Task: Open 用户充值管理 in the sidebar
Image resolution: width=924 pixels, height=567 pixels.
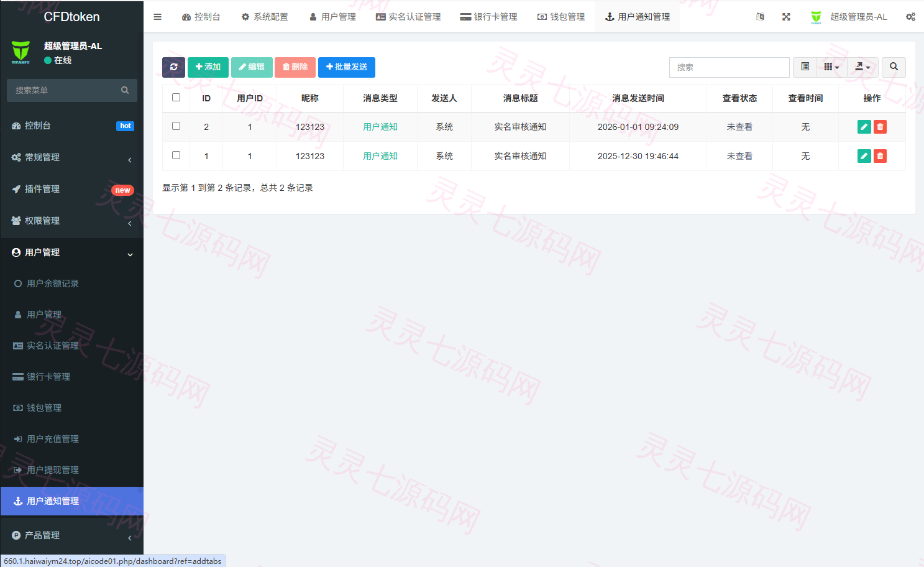Action: pos(72,439)
